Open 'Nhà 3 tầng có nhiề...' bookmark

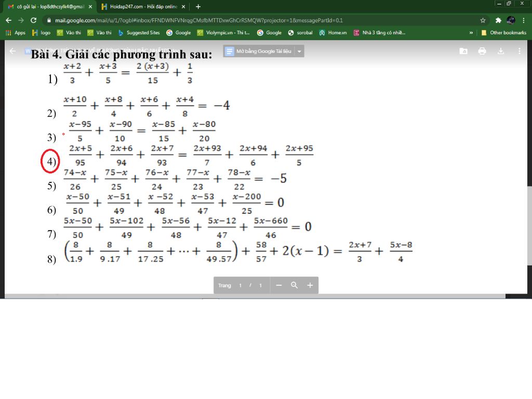click(x=379, y=33)
